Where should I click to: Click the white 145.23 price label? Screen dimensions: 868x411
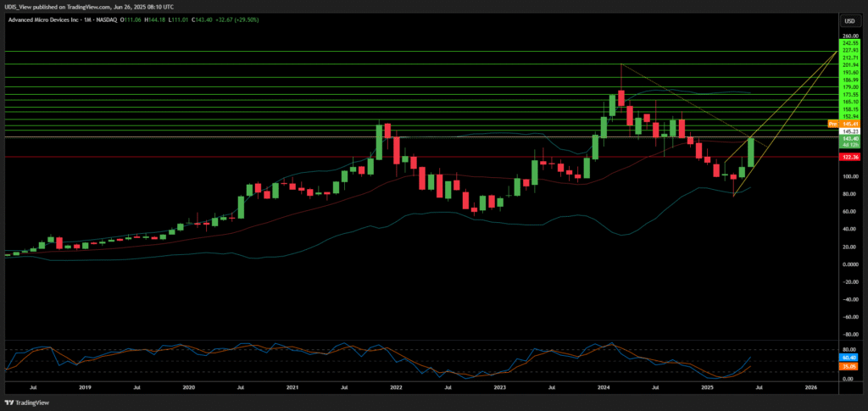click(850, 131)
